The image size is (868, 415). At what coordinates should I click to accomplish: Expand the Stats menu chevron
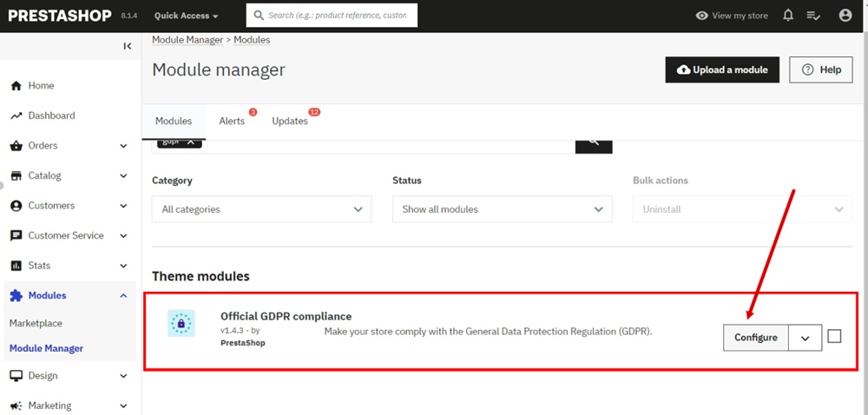[123, 266]
